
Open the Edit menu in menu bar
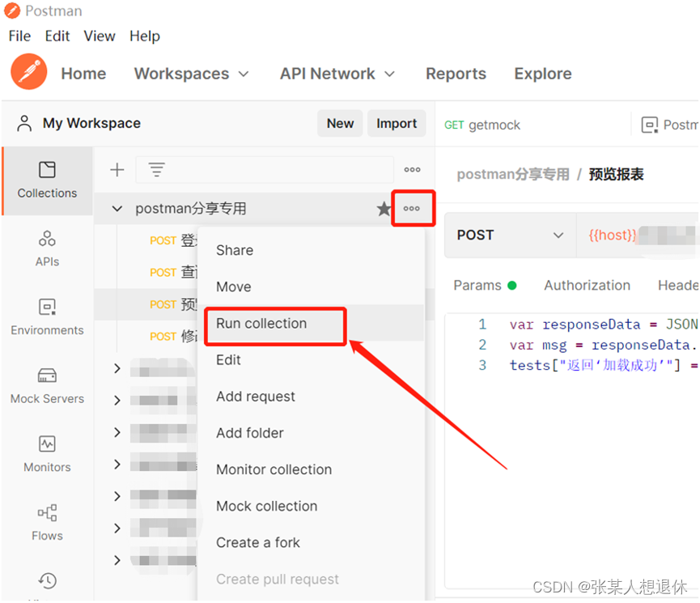[x=57, y=36]
